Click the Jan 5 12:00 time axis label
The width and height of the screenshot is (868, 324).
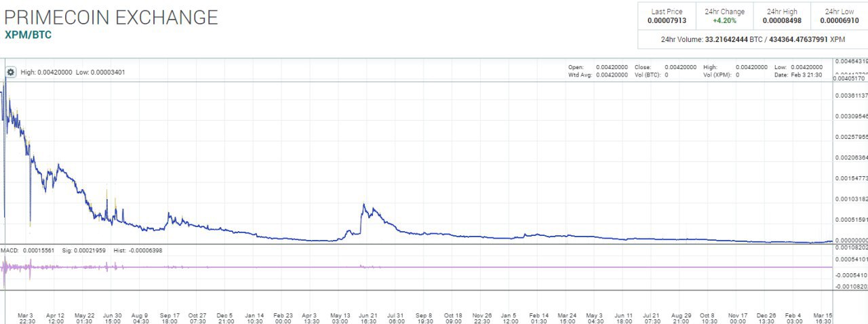click(x=509, y=319)
